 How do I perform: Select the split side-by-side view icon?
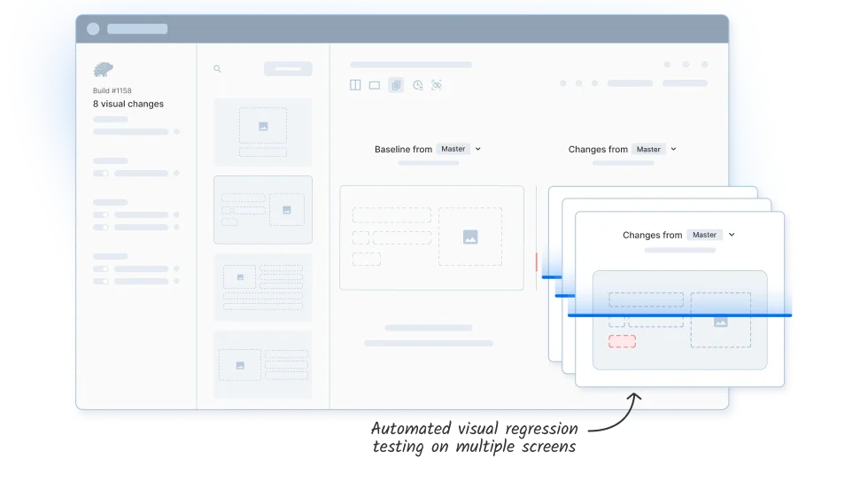(x=355, y=85)
